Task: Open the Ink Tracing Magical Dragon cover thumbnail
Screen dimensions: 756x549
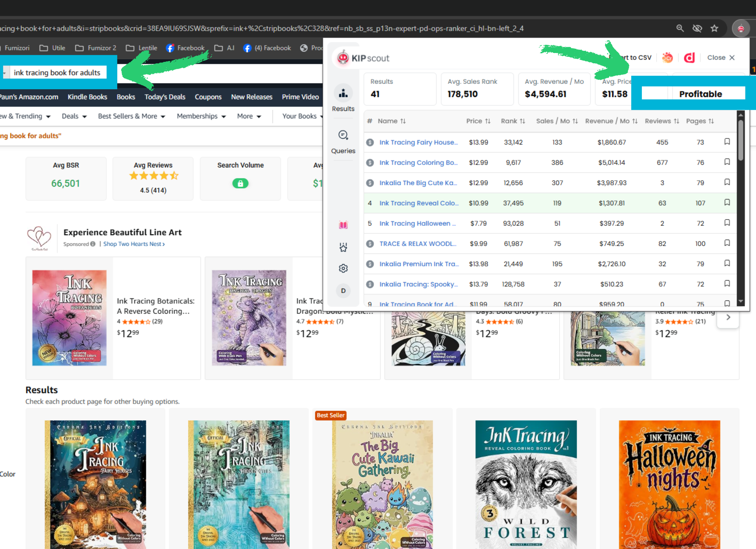Action: [249, 318]
